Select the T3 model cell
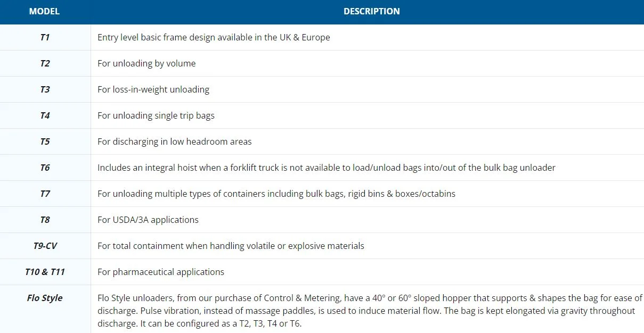The image size is (644, 333). point(45,89)
